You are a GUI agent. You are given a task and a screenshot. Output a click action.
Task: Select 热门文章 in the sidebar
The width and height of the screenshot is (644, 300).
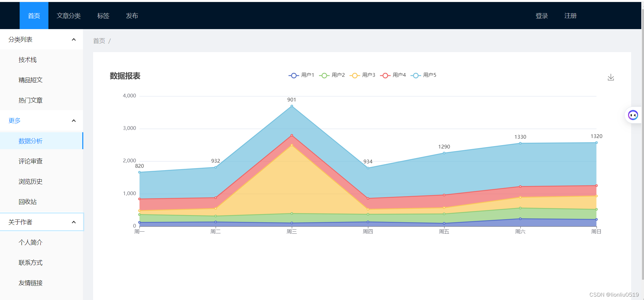pyautogui.click(x=41, y=100)
